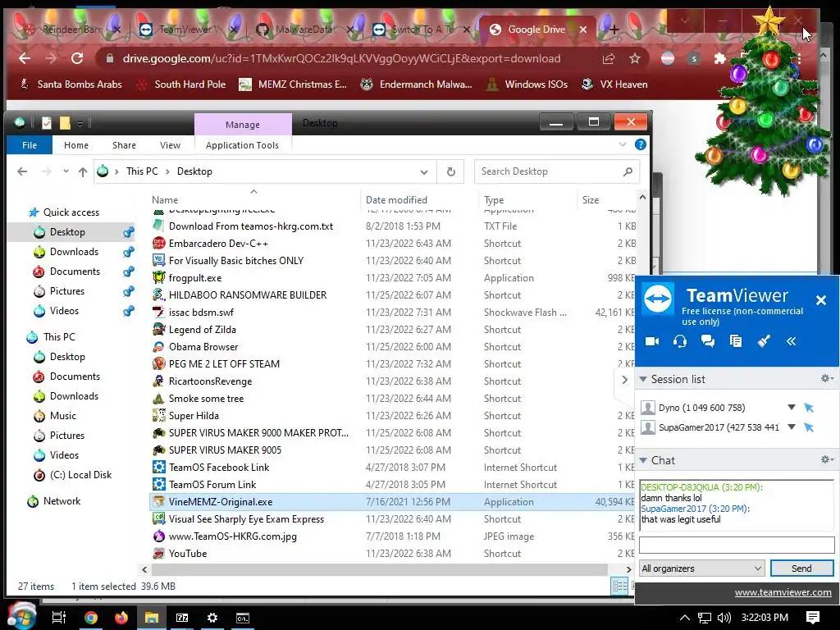The height and width of the screenshot is (630, 840).
Task: Sort files by Date modified column
Action: pyautogui.click(x=396, y=200)
